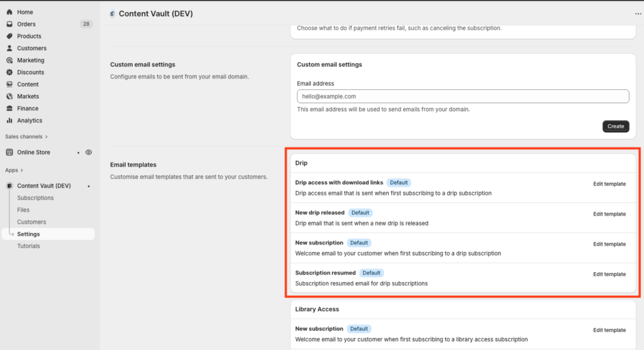
Task: Select the Settings app page
Action: tap(48, 234)
